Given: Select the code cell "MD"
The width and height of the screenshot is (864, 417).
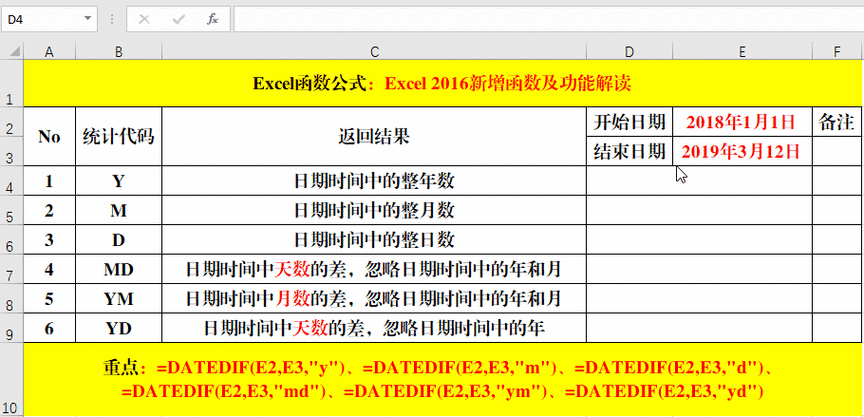Looking at the screenshot, I should click(x=118, y=269).
